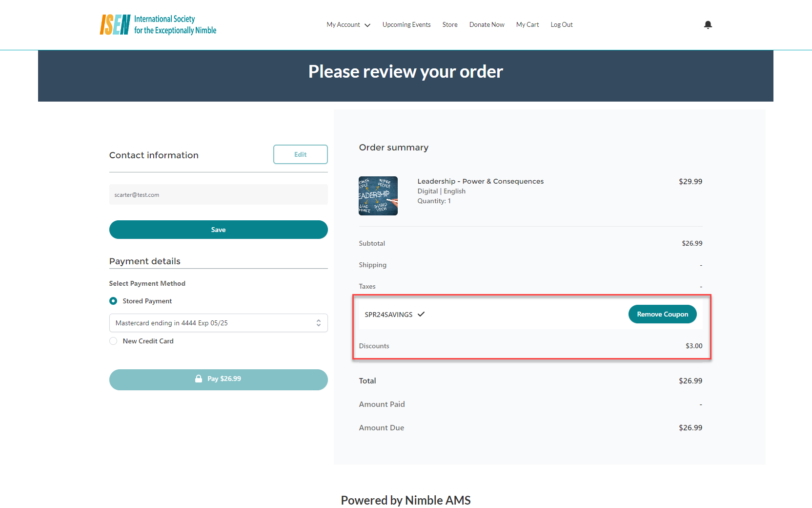Click the Edit contact information button
Viewport: 812px width, 508px height.
pos(300,154)
